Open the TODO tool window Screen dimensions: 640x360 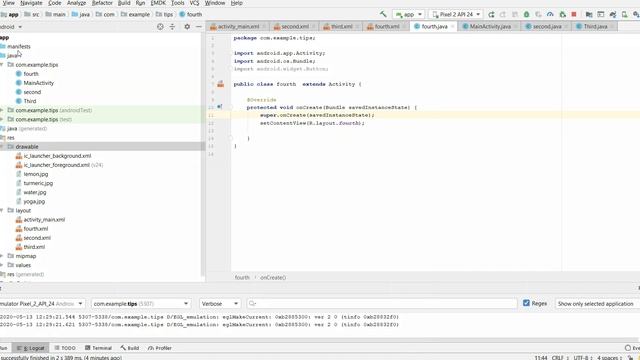click(65, 348)
